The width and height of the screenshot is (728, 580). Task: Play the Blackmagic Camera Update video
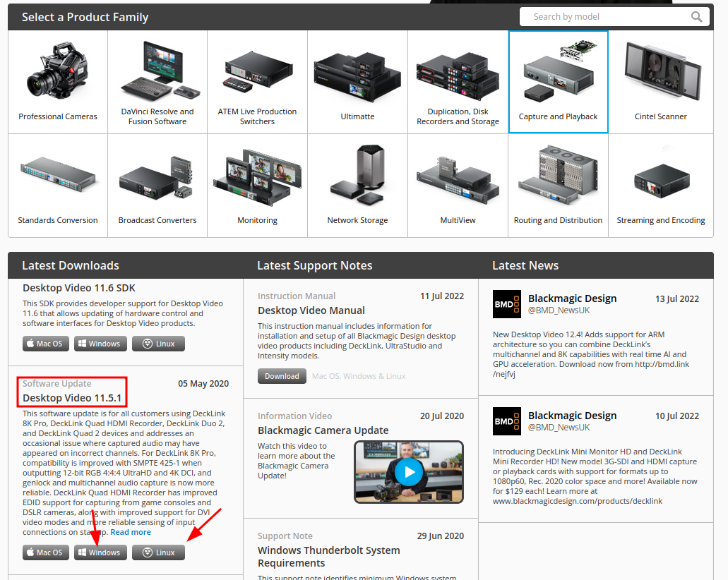[x=409, y=472]
